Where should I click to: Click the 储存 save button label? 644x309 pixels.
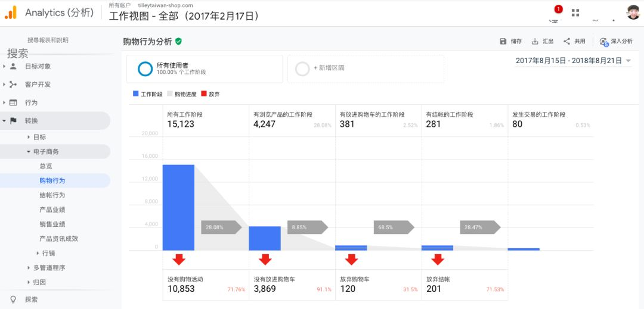(x=516, y=42)
